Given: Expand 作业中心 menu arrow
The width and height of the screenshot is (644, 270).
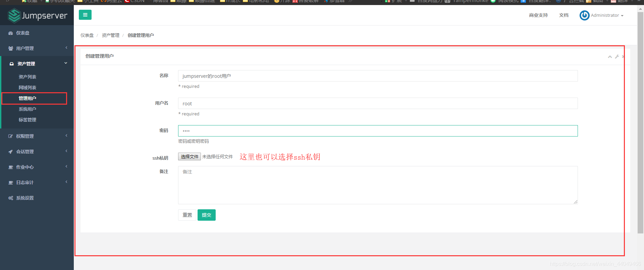Looking at the screenshot, I should (x=66, y=167).
